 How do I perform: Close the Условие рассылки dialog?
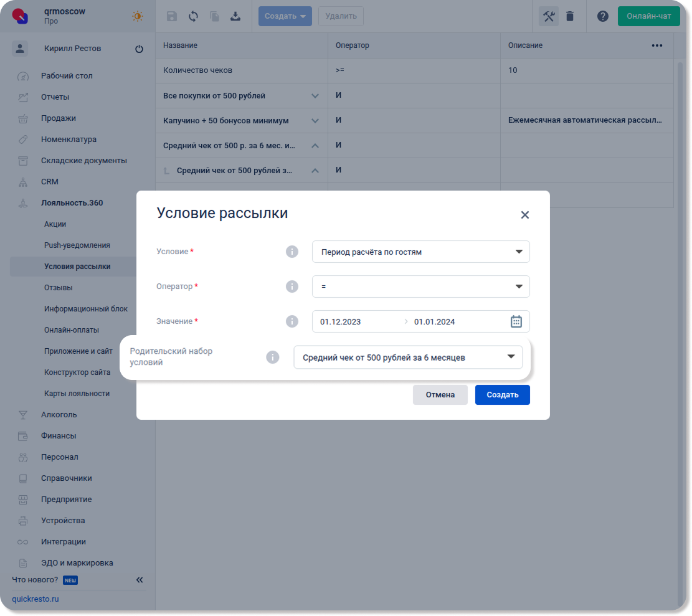coord(524,215)
